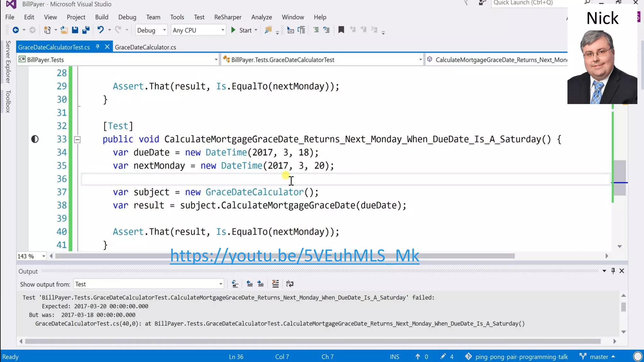Click the Undo arrow icon
The width and height of the screenshot is (644, 362).
point(100,30)
